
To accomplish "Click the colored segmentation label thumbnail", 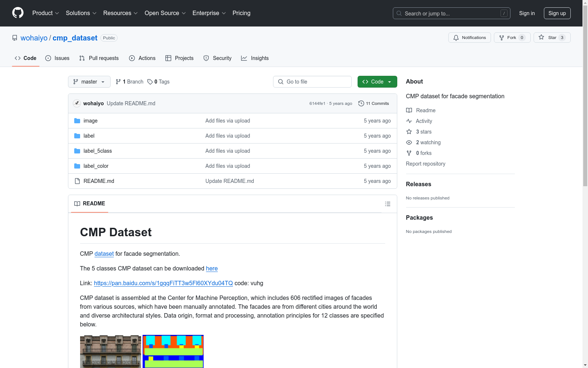I will [173, 351].
